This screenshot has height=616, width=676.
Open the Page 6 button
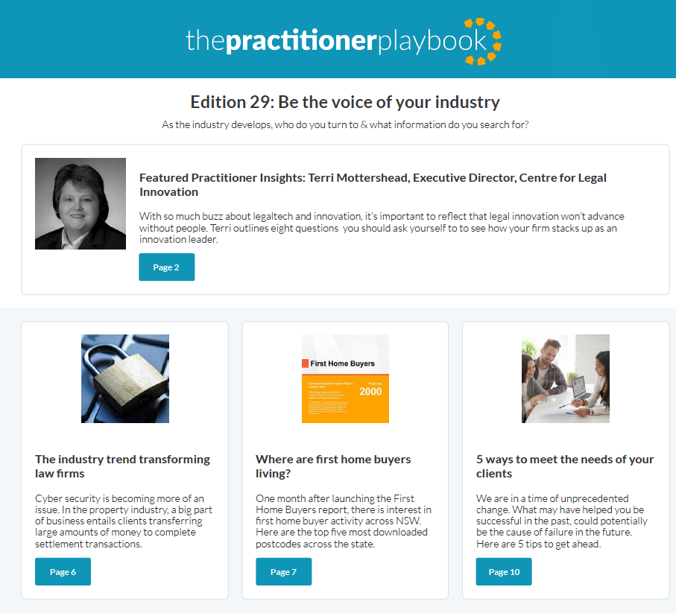point(63,571)
